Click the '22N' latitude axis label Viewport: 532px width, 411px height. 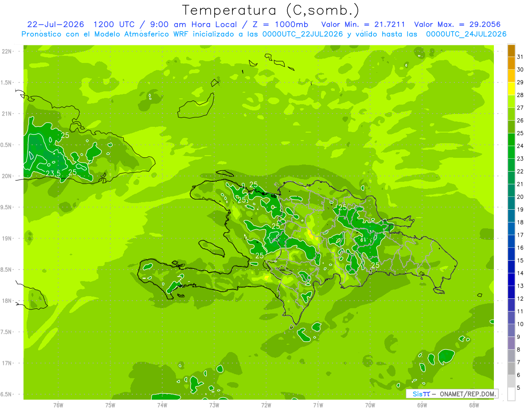tap(7, 51)
